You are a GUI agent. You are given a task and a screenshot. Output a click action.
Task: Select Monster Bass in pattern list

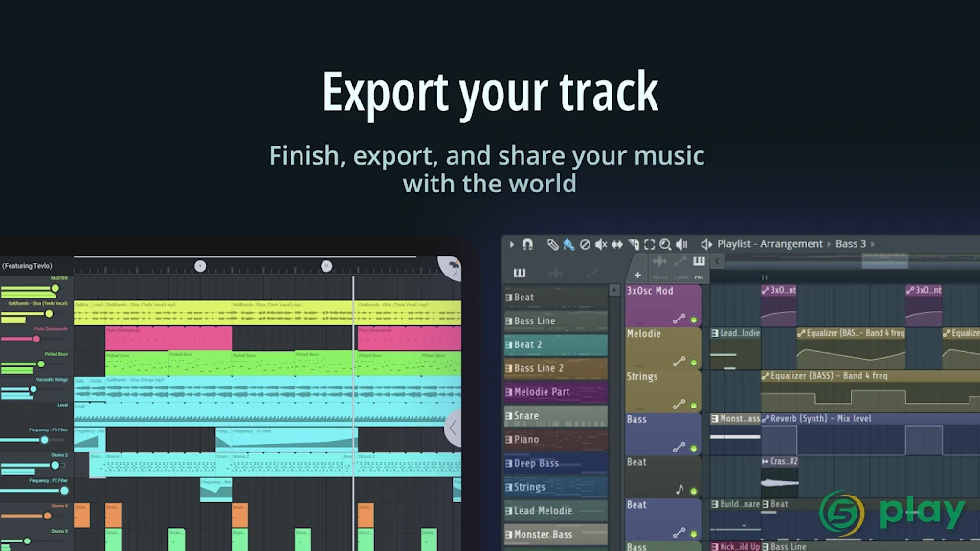[556, 535]
